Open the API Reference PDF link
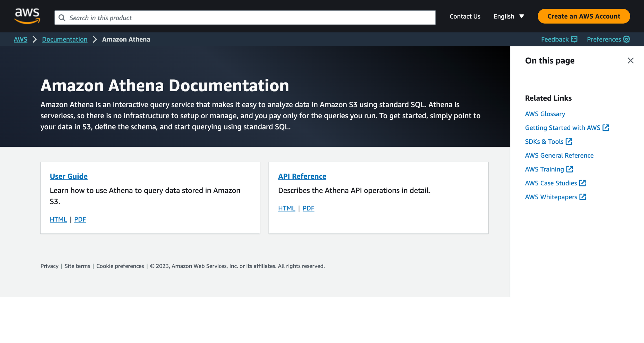This screenshot has width=644, height=343. [308, 208]
